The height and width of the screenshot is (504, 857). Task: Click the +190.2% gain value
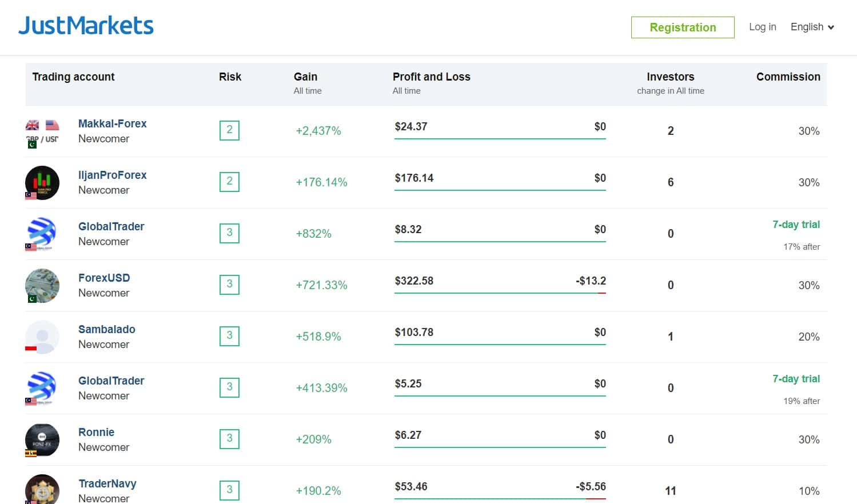point(318,491)
